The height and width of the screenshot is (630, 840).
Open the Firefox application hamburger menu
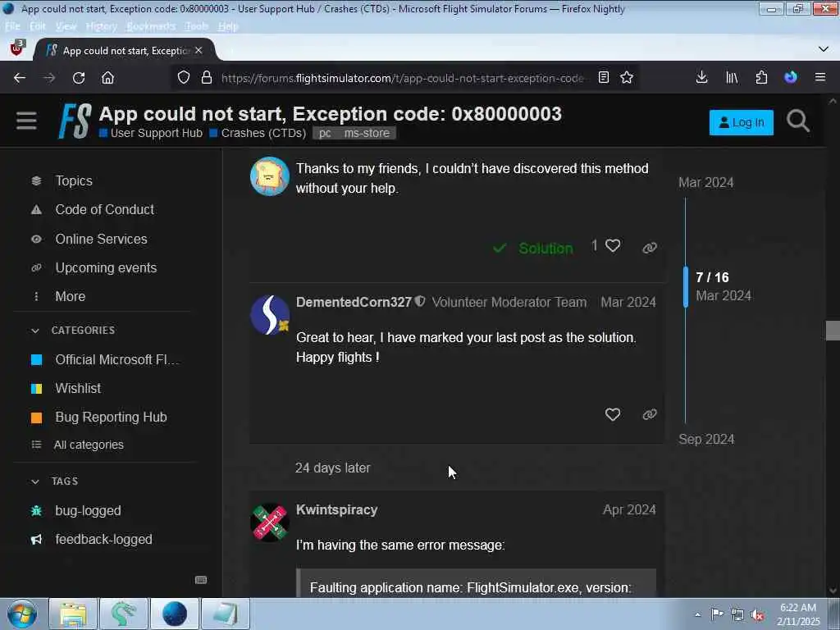[819, 78]
